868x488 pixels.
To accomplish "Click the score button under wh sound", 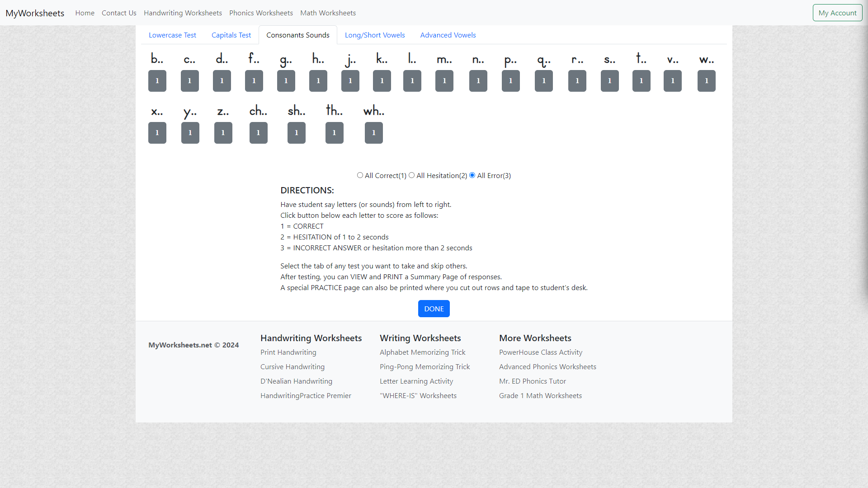I will pyautogui.click(x=374, y=133).
